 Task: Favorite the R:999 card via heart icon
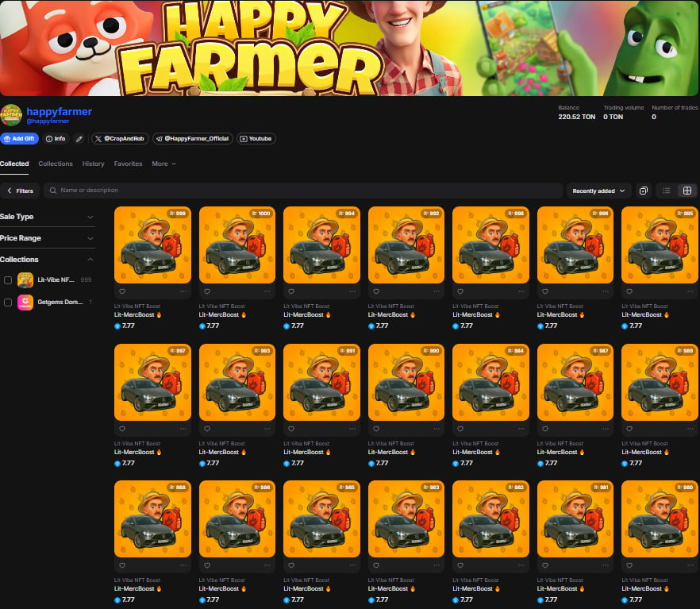point(122,291)
